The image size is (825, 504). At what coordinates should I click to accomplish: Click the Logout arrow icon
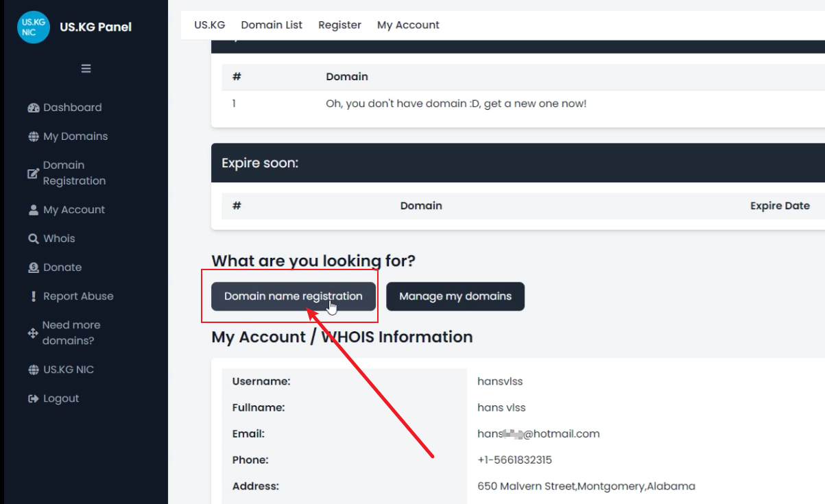tap(34, 398)
